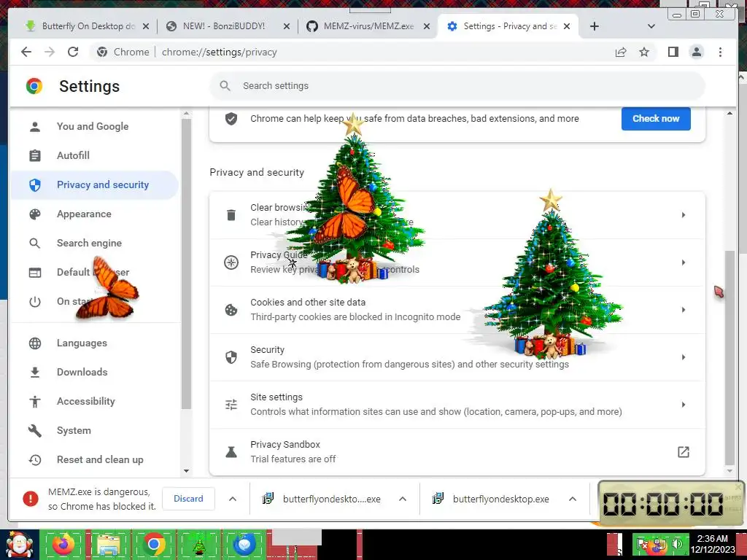The height and width of the screenshot is (560, 747).
Task: Click the taskbar clock showing 2:36 AM
Action: click(x=713, y=544)
